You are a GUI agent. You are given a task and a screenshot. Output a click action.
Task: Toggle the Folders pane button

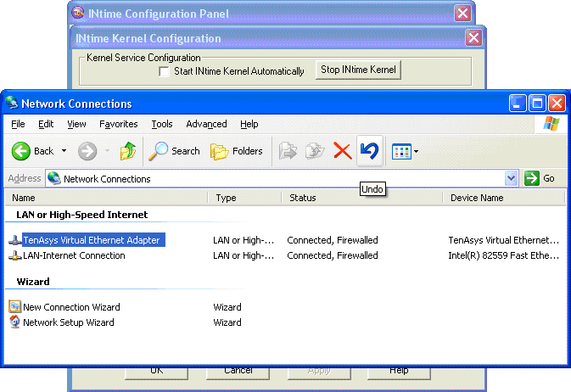click(x=237, y=151)
